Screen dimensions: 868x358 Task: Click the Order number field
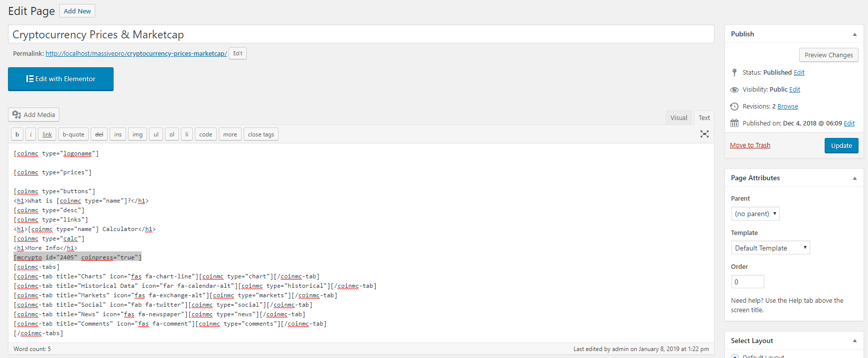pos(747,282)
